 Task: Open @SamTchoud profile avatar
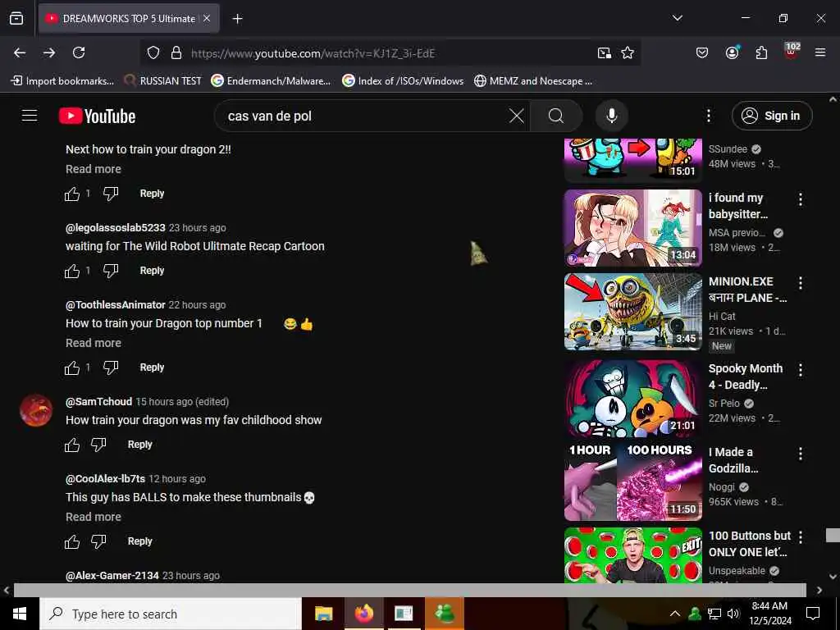pyautogui.click(x=36, y=410)
